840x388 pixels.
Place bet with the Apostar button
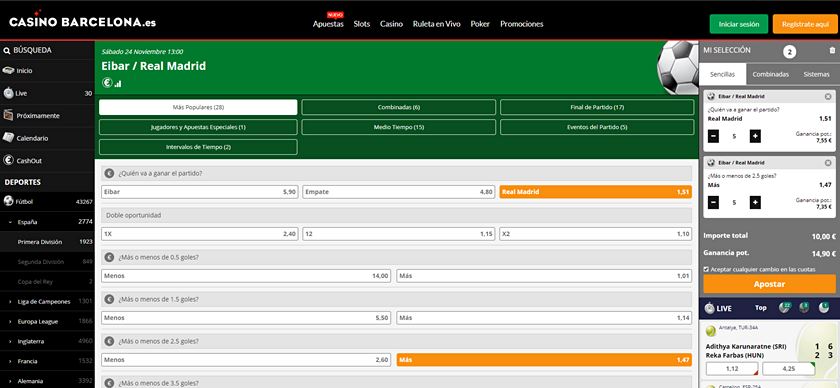[769, 284]
